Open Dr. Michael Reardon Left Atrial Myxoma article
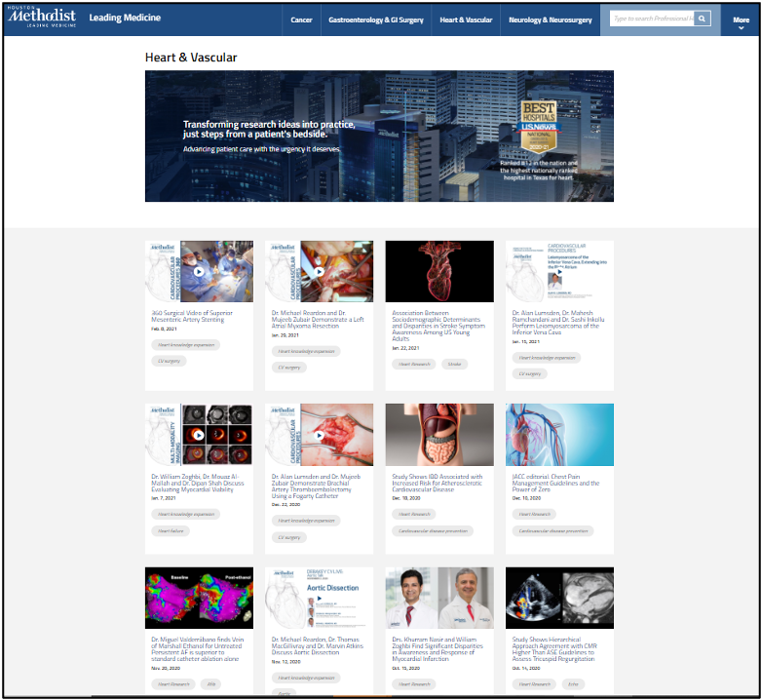The height and width of the screenshot is (700, 761). (x=318, y=320)
